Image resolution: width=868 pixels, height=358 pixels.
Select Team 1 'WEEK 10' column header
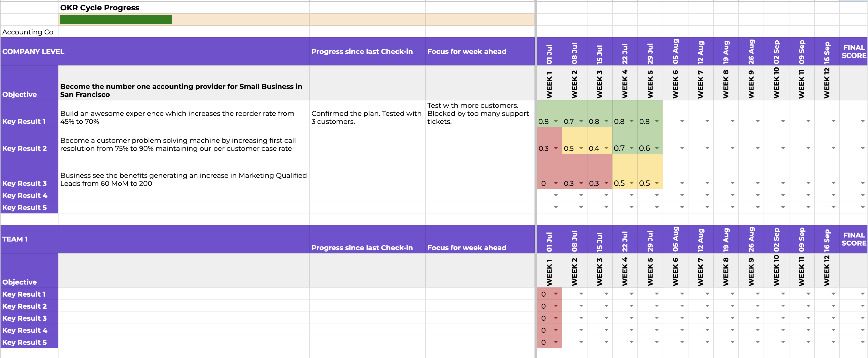(776, 270)
